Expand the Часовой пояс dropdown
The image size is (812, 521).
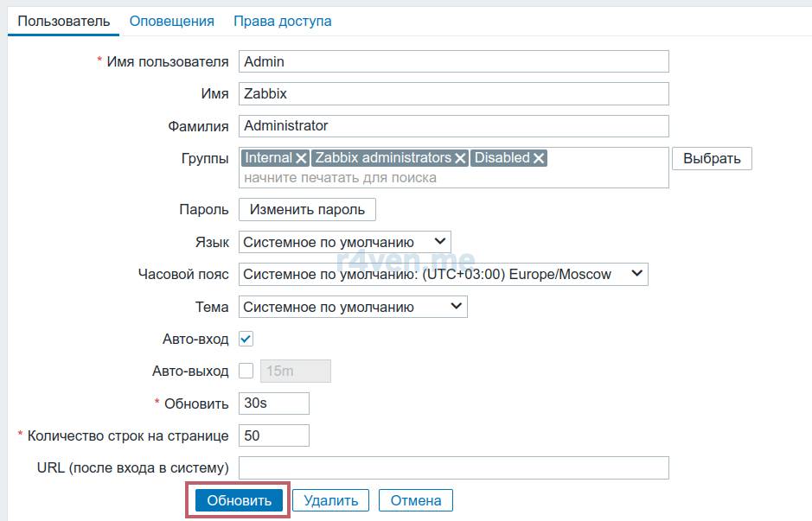[x=443, y=274]
